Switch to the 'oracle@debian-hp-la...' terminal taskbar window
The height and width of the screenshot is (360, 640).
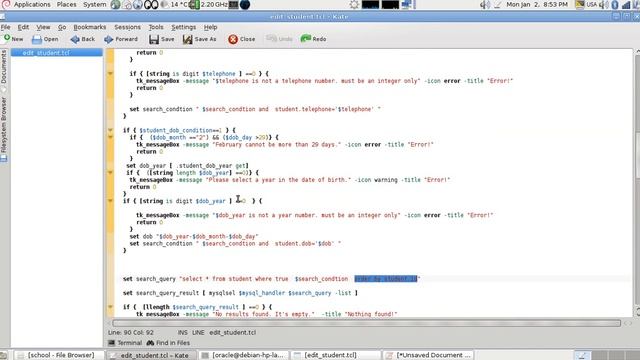(243, 355)
